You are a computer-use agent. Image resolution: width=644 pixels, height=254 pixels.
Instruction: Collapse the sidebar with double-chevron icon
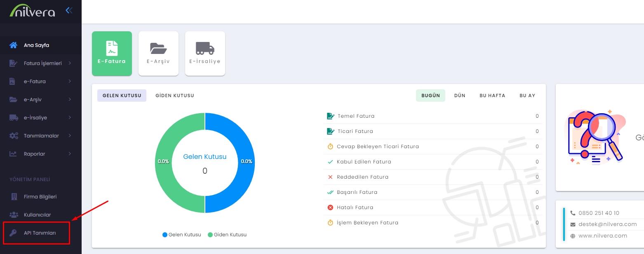tap(69, 10)
